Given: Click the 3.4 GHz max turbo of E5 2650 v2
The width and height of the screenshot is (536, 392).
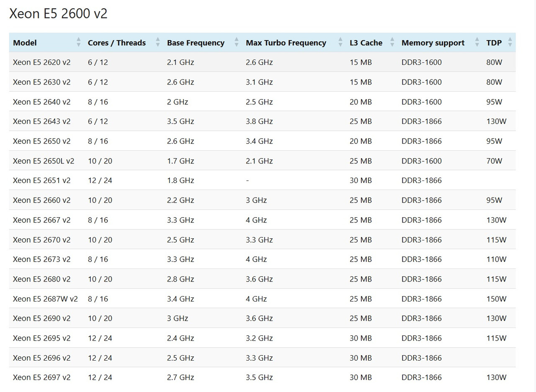Looking at the screenshot, I should pyautogui.click(x=259, y=141).
